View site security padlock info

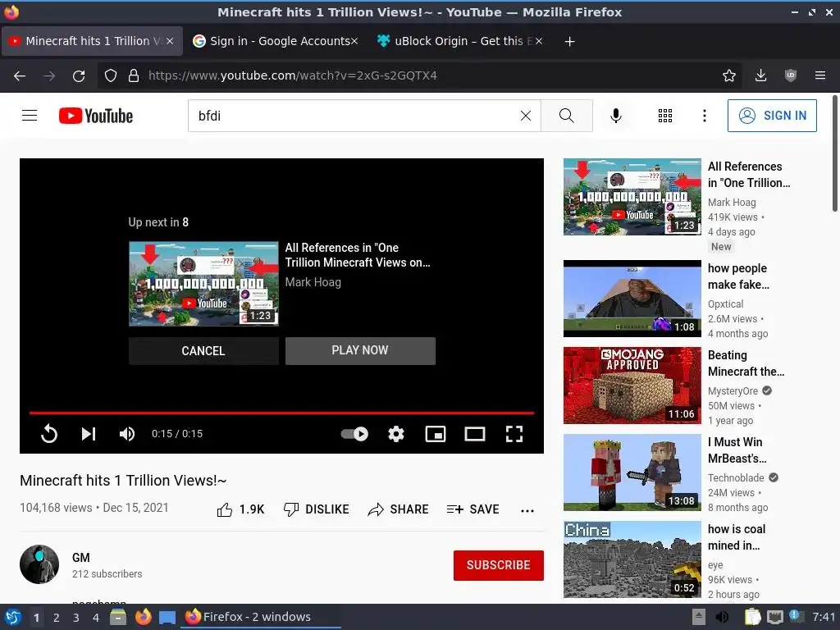tap(134, 76)
